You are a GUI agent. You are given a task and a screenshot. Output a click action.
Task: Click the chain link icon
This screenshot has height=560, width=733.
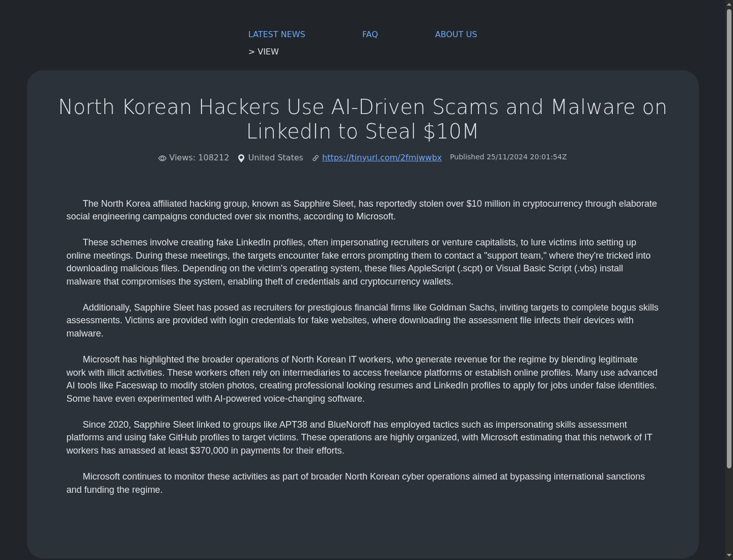pyautogui.click(x=316, y=158)
